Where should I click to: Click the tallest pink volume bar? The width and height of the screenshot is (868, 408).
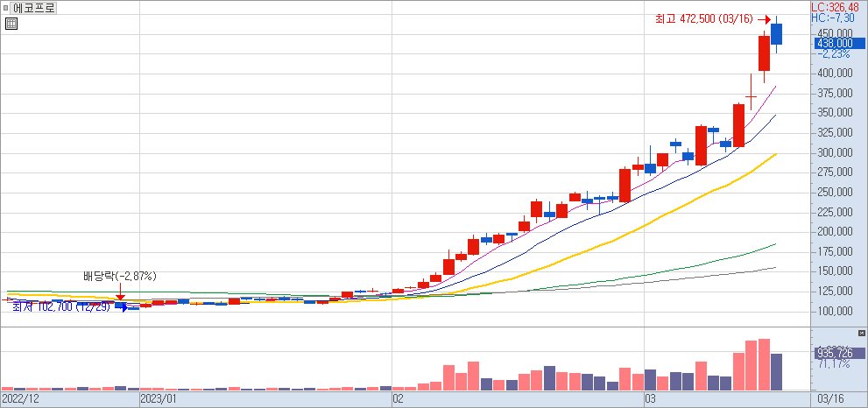tap(765, 364)
